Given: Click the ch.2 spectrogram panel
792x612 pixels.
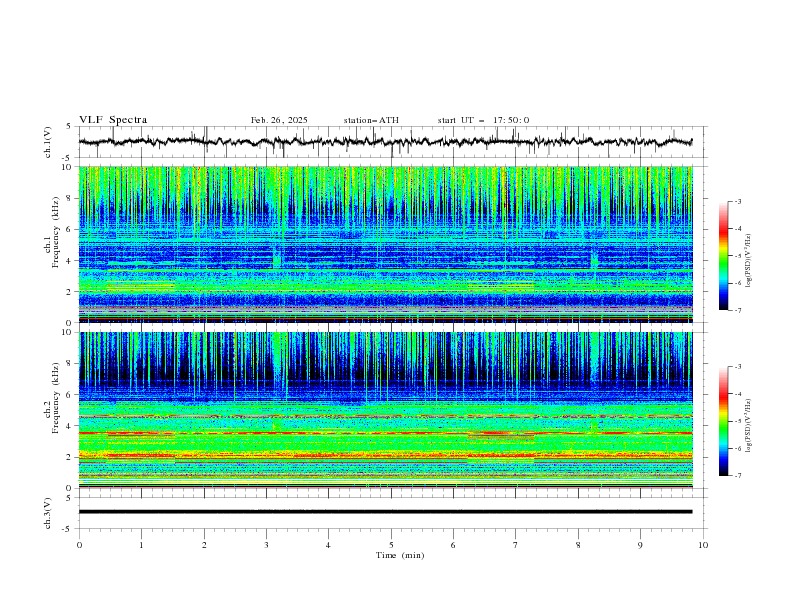Looking at the screenshot, I should tap(385, 410).
